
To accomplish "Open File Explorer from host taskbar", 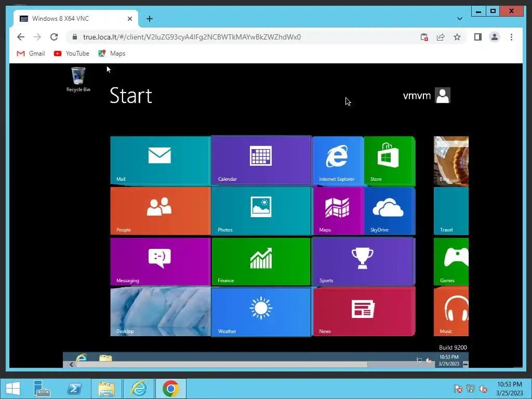I will (x=106, y=389).
